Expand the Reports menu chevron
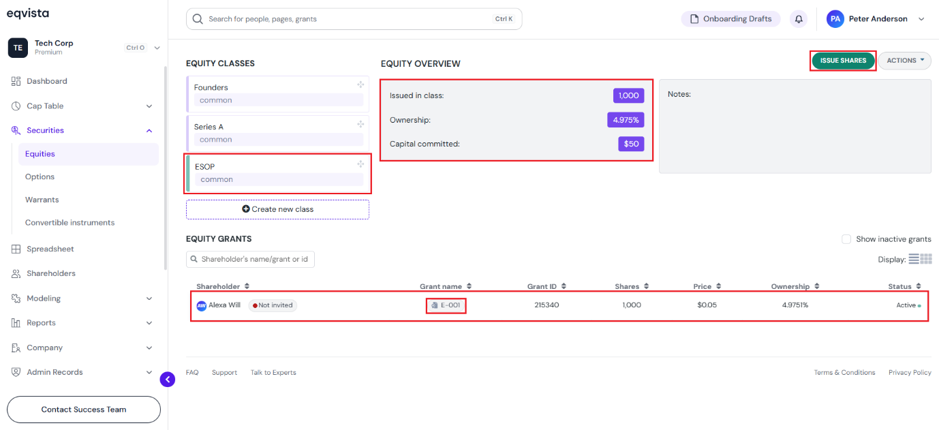939x430 pixels. click(149, 323)
